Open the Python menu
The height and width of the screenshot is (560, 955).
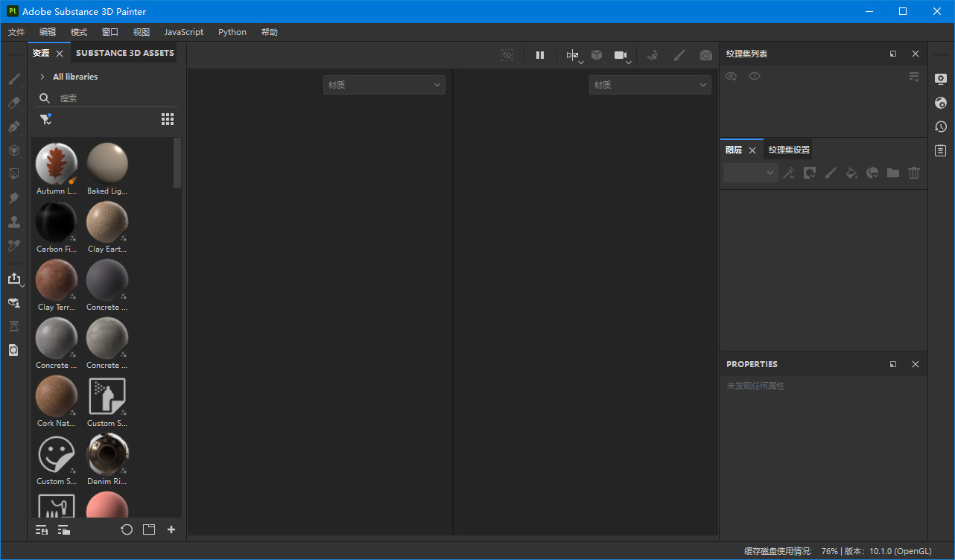click(232, 32)
